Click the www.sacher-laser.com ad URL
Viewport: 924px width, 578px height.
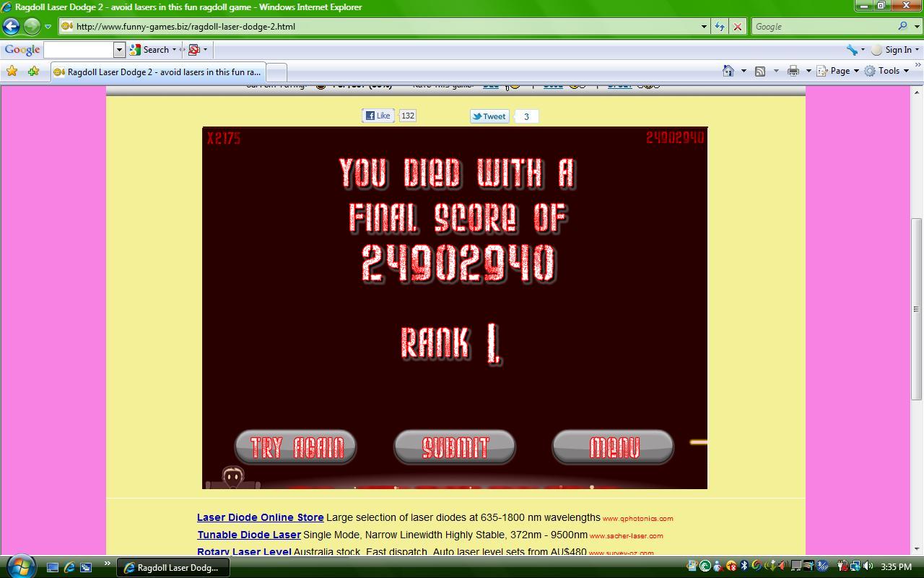pyautogui.click(x=627, y=535)
